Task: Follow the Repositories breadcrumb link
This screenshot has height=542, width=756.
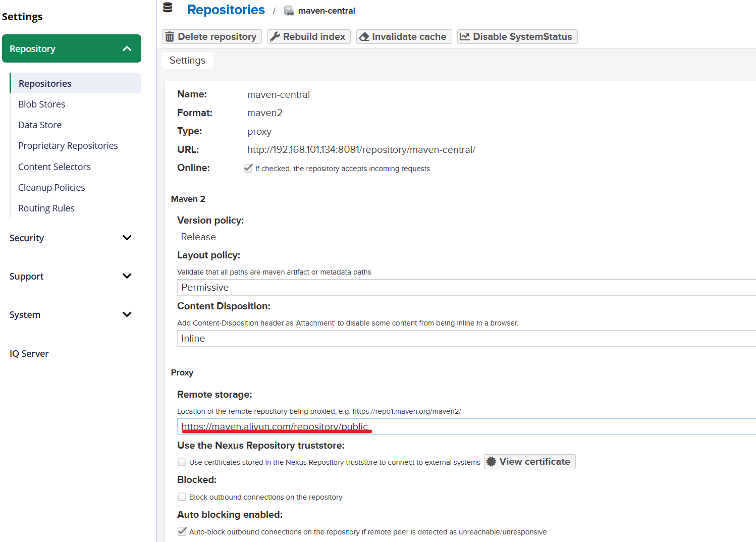Action: coord(226,10)
